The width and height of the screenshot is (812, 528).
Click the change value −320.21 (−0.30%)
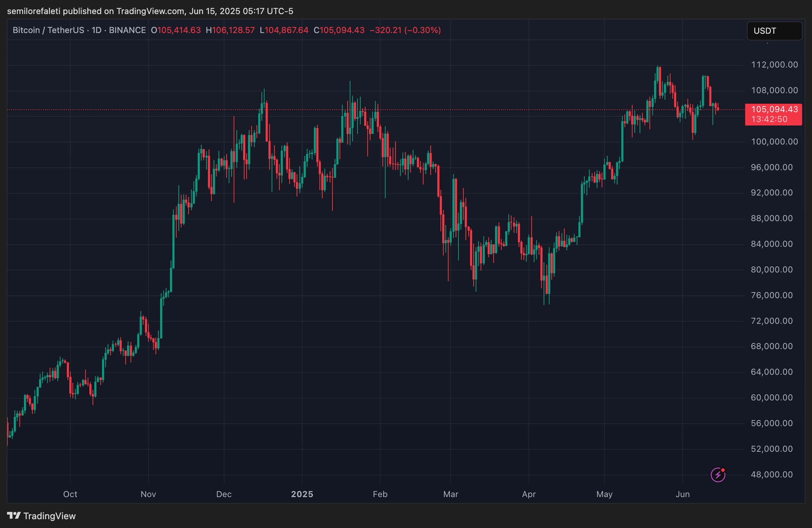pos(405,30)
